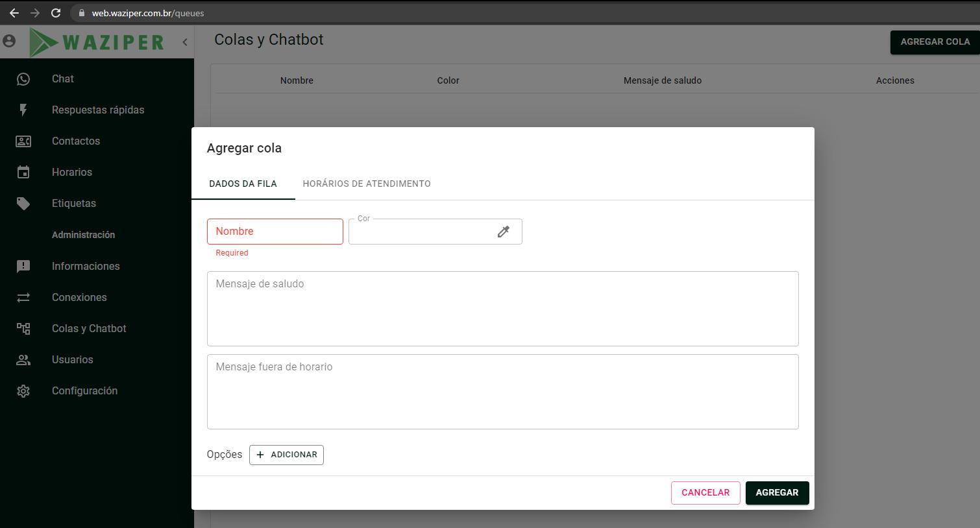Open Informaciones menu item
Screen dimensions: 980x528
(x=86, y=267)
